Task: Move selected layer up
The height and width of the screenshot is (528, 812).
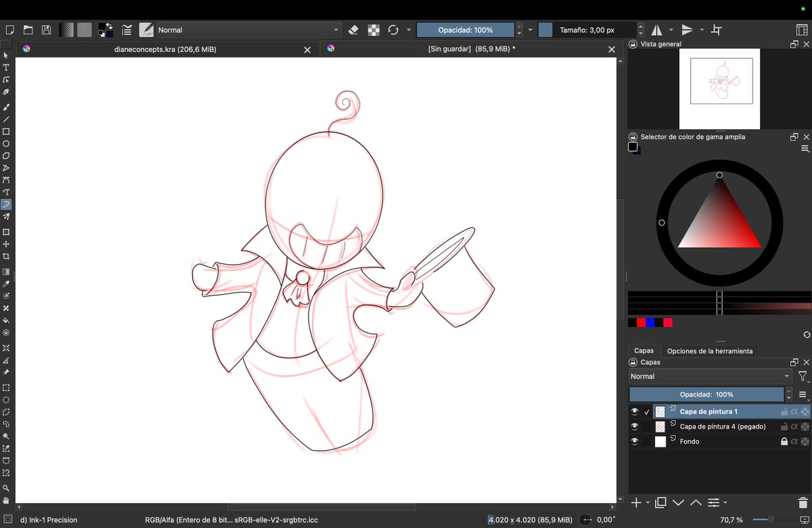Action: pos(696,503)
